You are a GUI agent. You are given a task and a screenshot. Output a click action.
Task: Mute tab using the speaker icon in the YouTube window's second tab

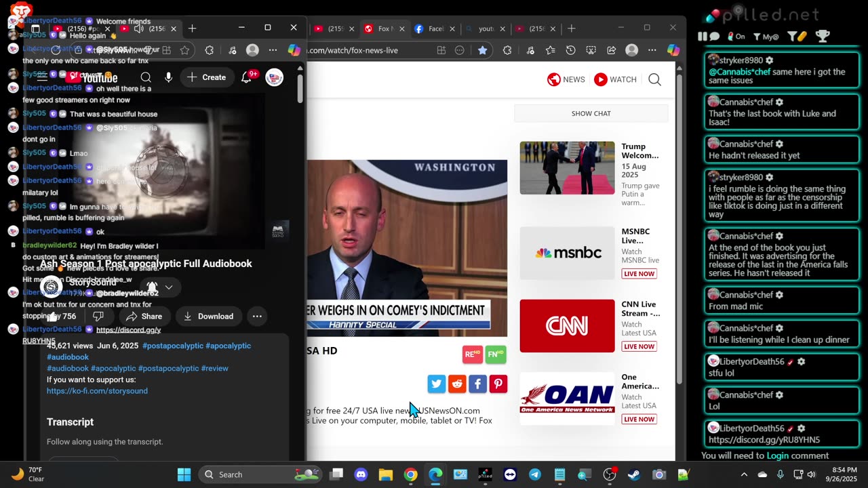138,28
